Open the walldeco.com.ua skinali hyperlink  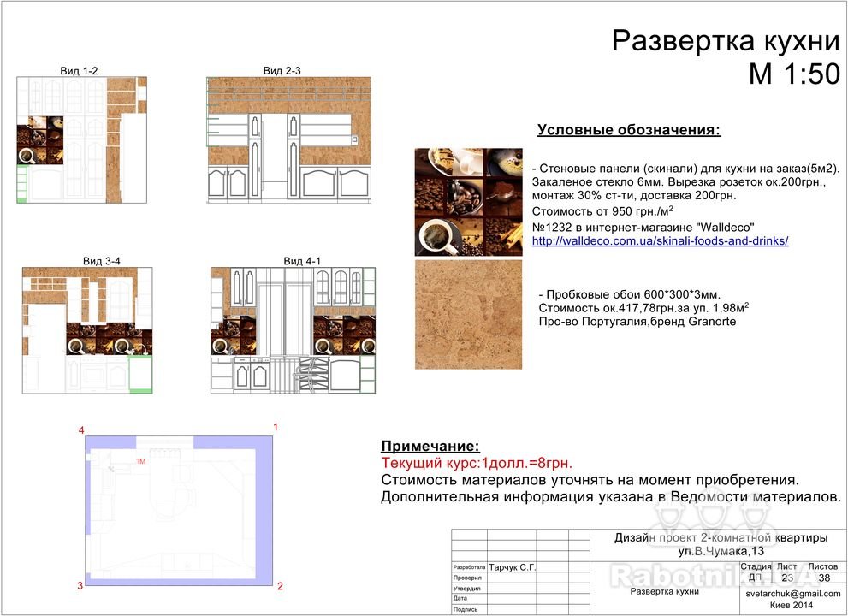(x=660, y=240)
